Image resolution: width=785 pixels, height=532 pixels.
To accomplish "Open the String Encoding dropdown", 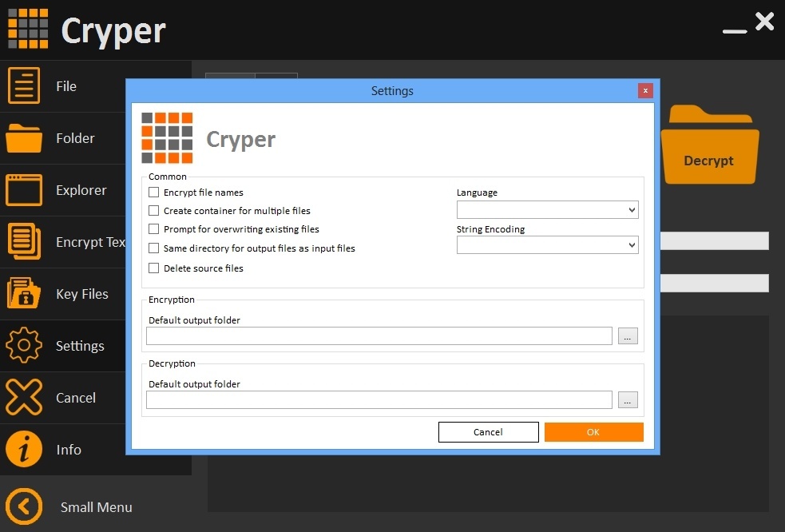I will (547, 244).
